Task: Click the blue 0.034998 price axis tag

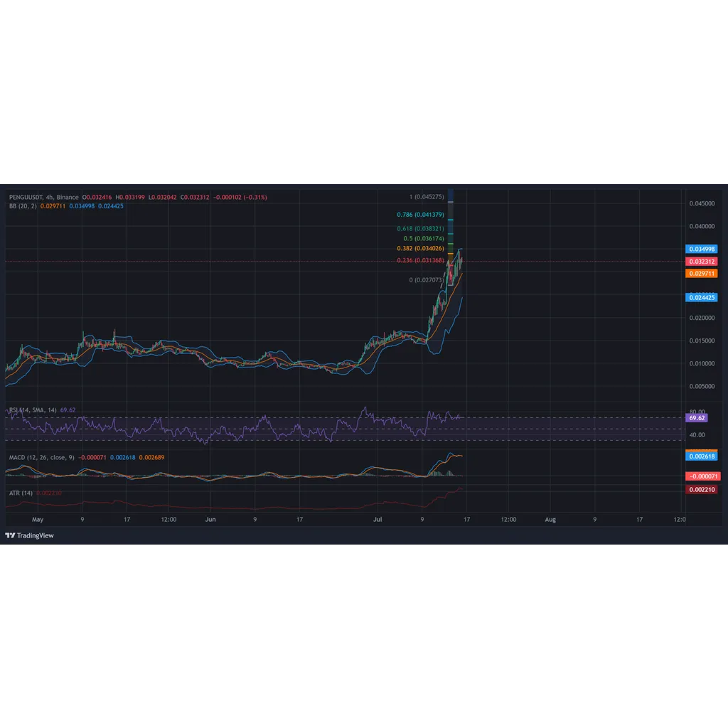Action: 702,250
